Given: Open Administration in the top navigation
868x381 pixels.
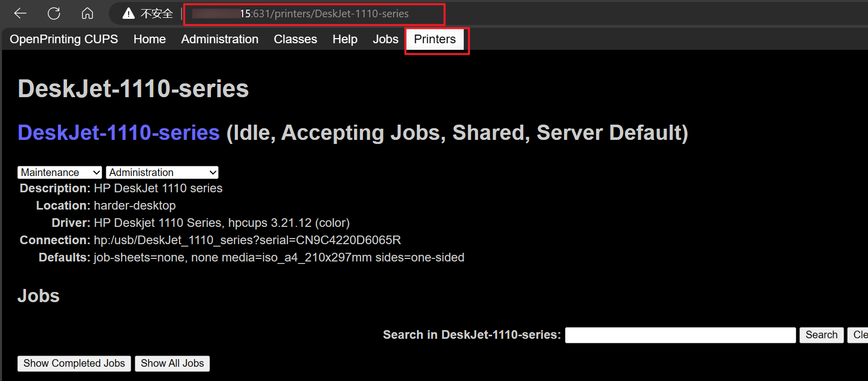Looking at the screenshot, I should (220, 39).
